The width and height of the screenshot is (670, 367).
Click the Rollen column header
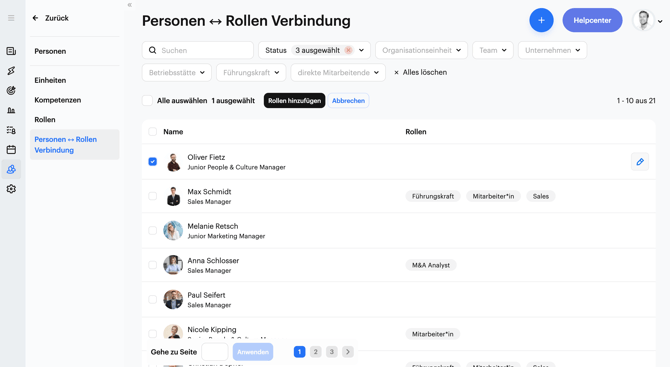point(416,132)
